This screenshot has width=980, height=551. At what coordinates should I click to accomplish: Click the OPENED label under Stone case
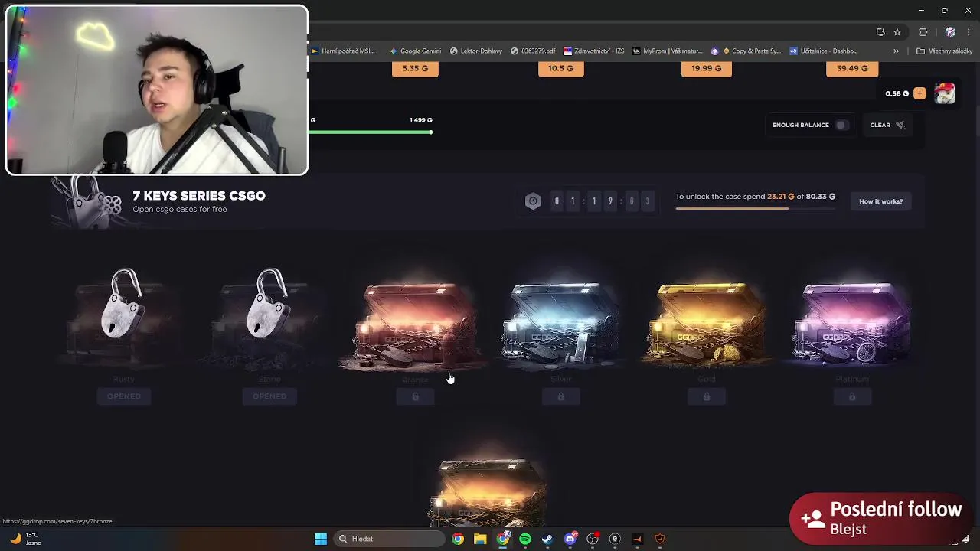[x=269, y=396]
